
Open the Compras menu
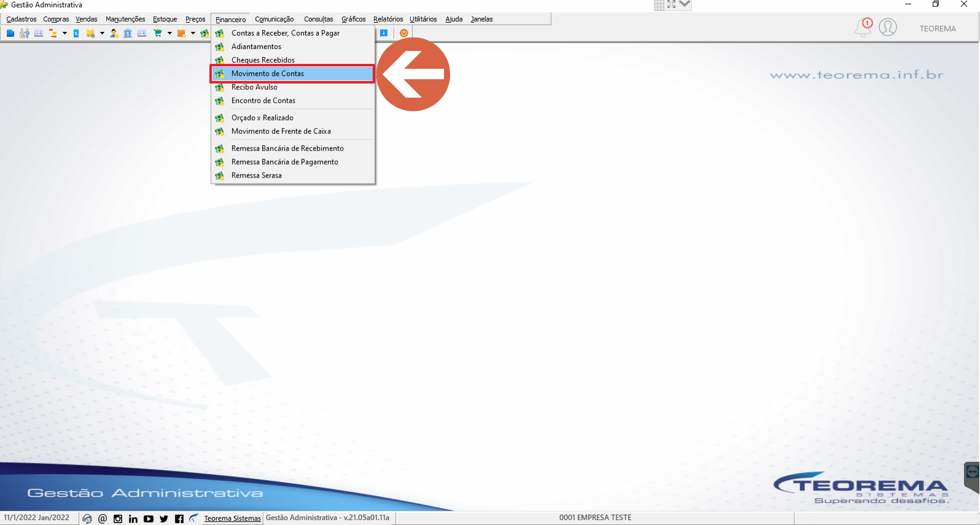[x=56, y=19]
